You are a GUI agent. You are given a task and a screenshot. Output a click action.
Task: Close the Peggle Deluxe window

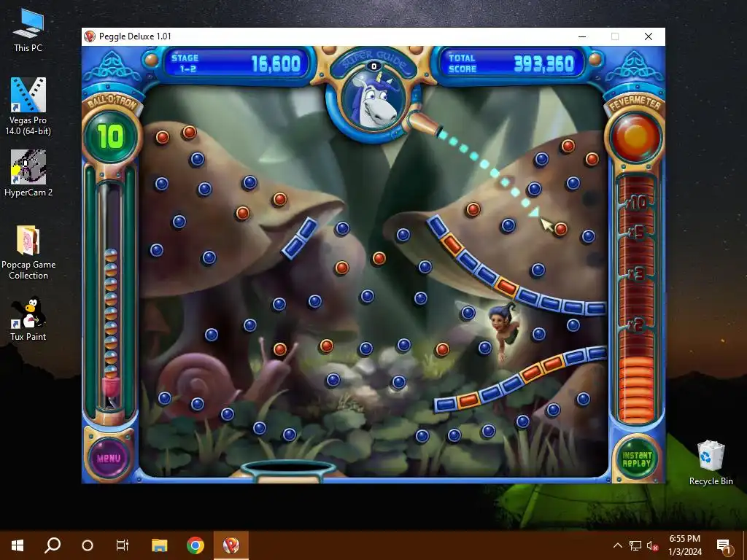(649, 36)
